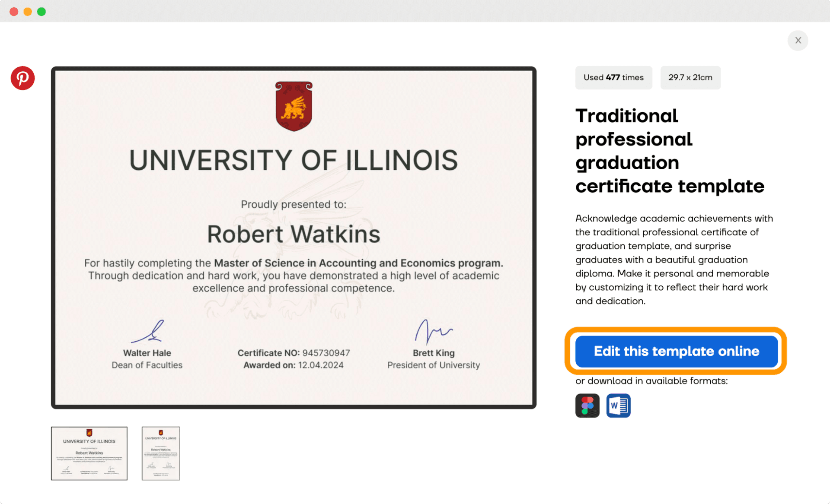The height and width of the screenshot is (504, 830).
Task: Open Figma download format icon
Action: (x=587, y=406)
